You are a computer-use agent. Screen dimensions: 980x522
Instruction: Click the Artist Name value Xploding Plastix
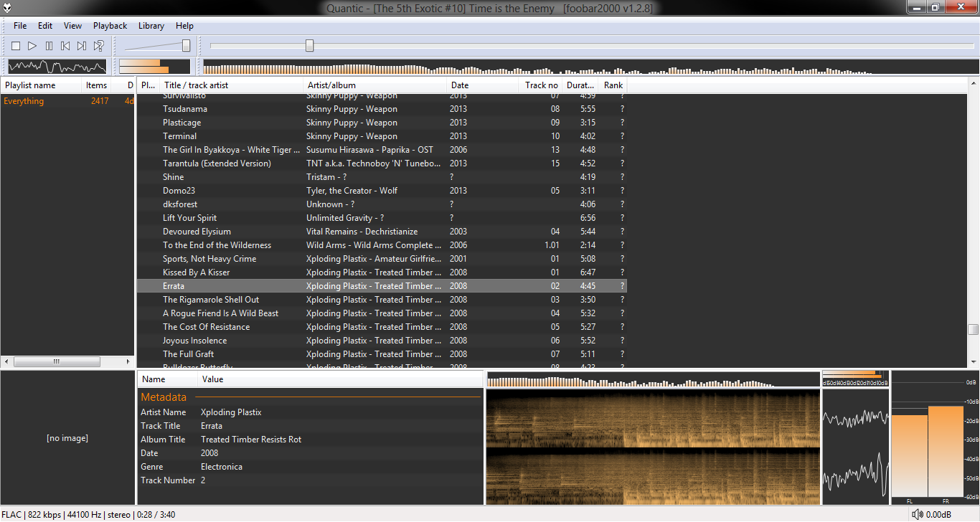click(231, 412)
